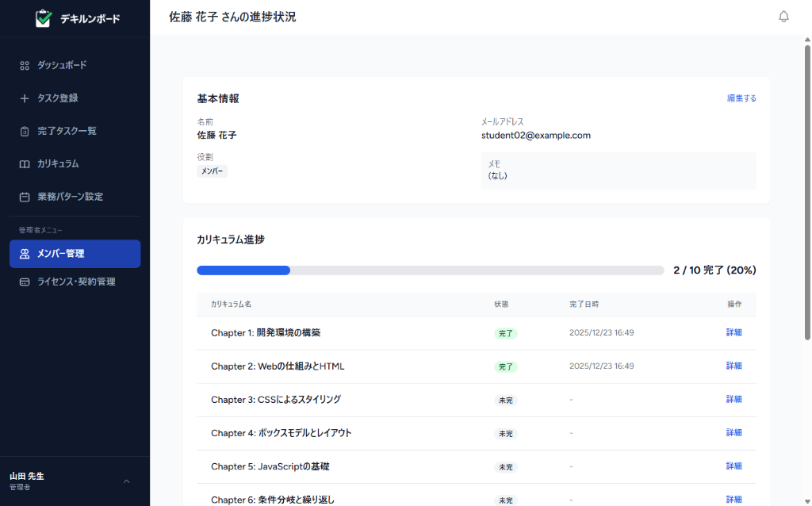Open 詳細 for Chapter 3 CSSによるスタイリング
Image resolution: width=812 pixels, height=506 pixels.
pos(733,399)
